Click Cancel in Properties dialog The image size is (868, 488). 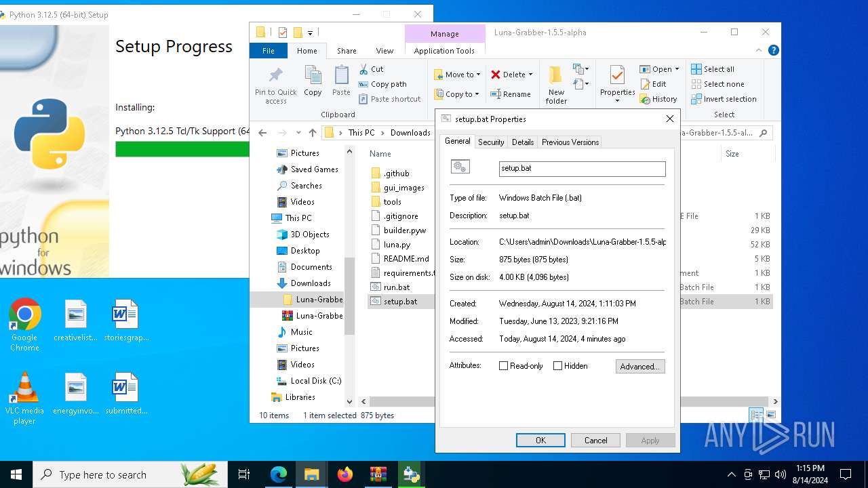click(x=596, y=441)
